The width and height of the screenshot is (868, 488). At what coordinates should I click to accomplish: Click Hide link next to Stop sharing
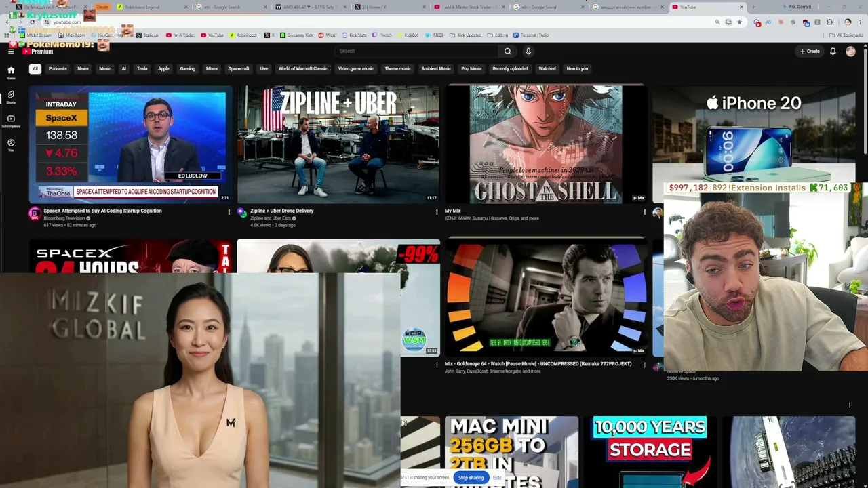[497, 478]
